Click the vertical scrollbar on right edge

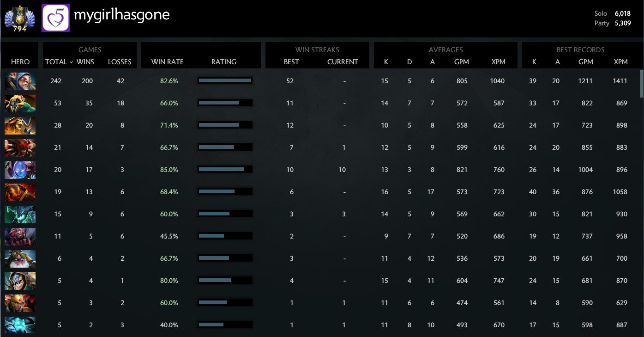[641, 84]
